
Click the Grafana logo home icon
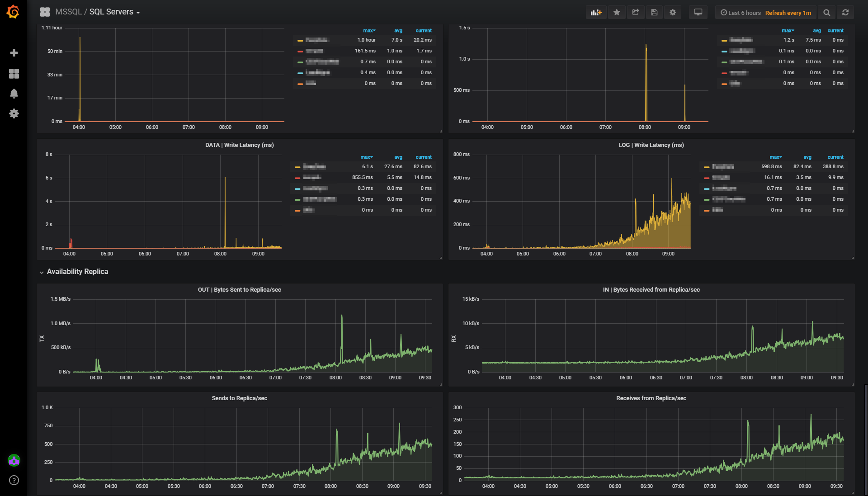(13, 12)
